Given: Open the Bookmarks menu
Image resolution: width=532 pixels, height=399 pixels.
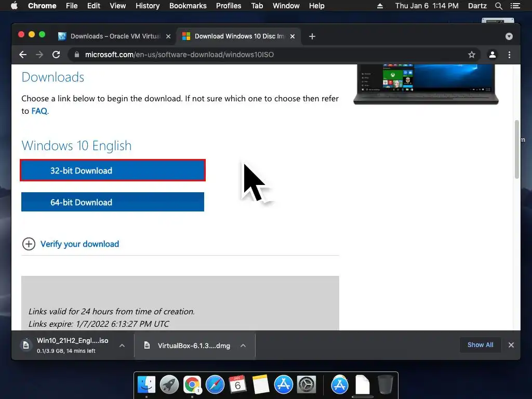Looking at the screenshot, I should click(188, 6).
